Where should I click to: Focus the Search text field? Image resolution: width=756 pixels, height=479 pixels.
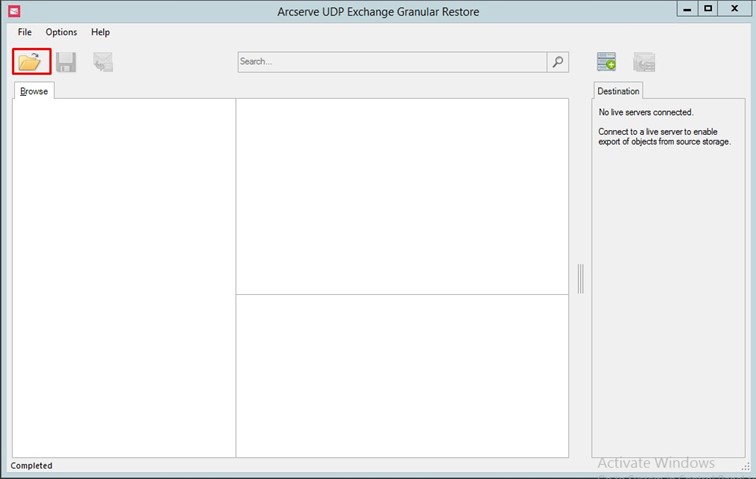coord(392,62)
